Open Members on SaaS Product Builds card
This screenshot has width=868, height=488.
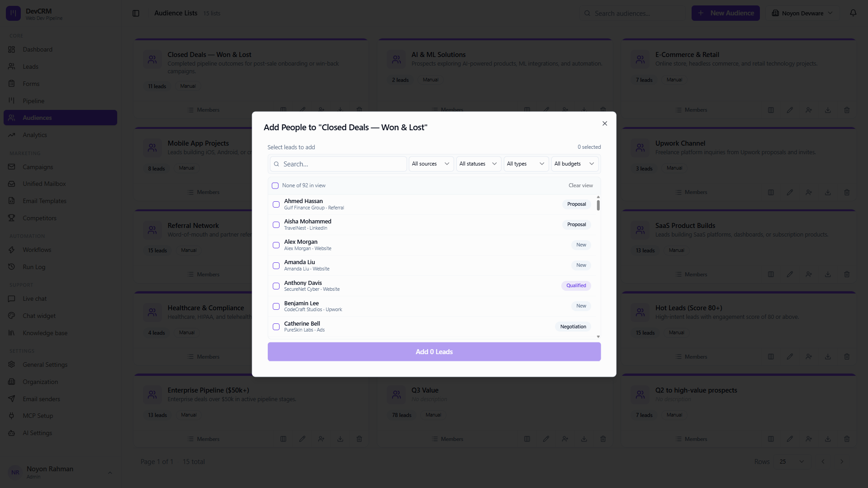pos(691,275)
